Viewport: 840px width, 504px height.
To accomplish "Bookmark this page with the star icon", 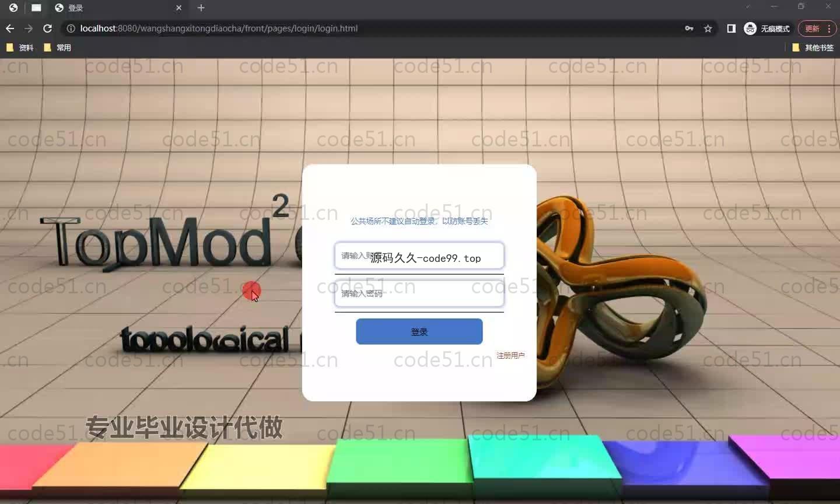I will pos(708,28).
